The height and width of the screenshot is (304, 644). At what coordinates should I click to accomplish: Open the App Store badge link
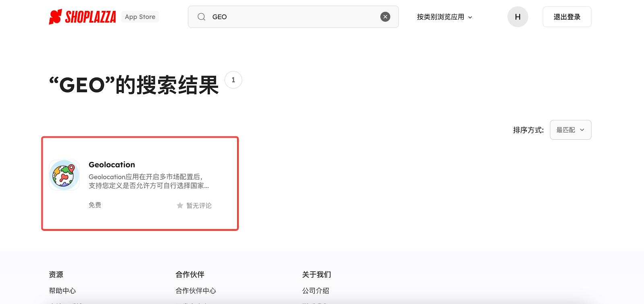pyautogui.click(x=140, y=17)
